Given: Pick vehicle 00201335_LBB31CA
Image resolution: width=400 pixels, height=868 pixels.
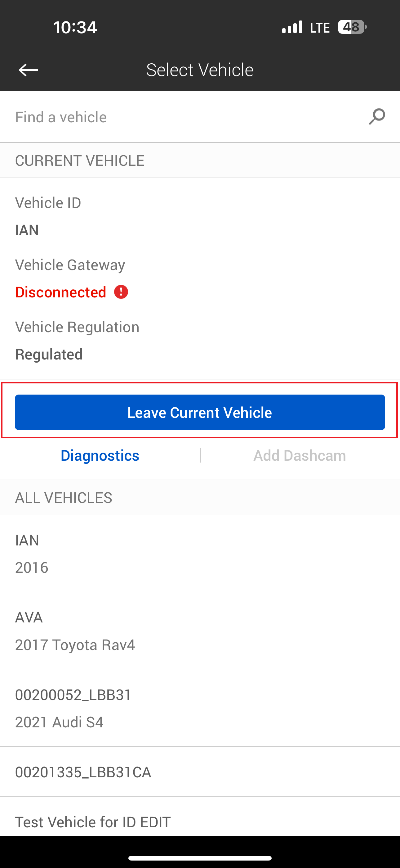Looking at the screenshot, I should [200, 772].
